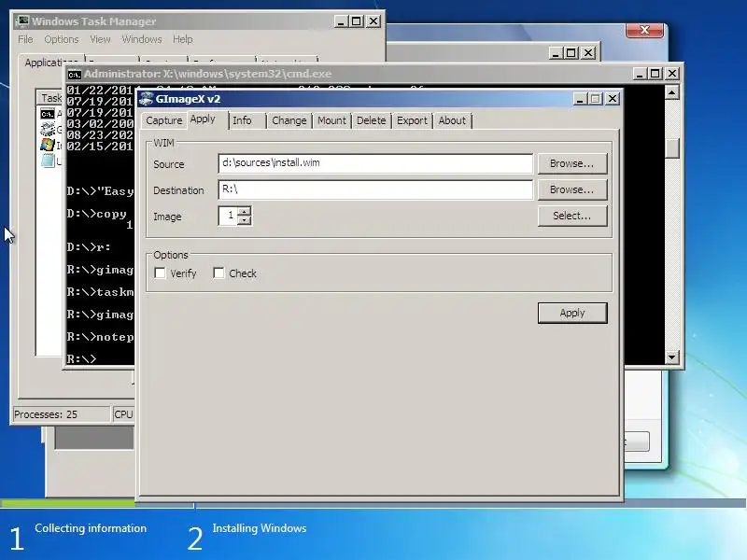
Task: Click the Image number field
Action: (228, 216)
